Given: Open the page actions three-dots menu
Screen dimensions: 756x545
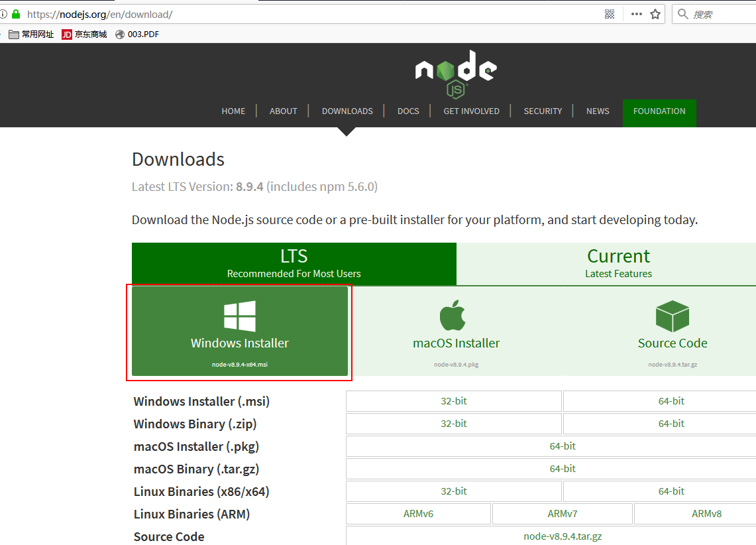Looking at the screenshot, I should click(637, 14).
